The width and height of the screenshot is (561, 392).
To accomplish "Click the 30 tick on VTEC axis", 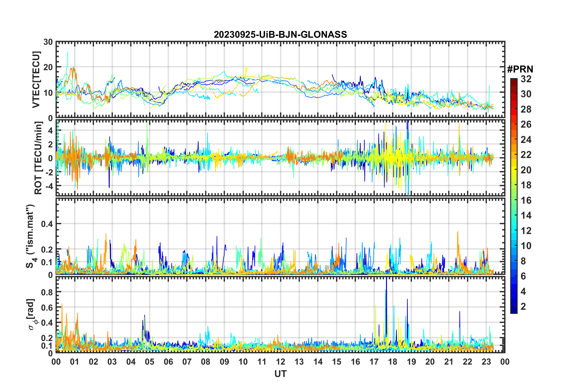I will pyautogui.click(x=48, y=42).
